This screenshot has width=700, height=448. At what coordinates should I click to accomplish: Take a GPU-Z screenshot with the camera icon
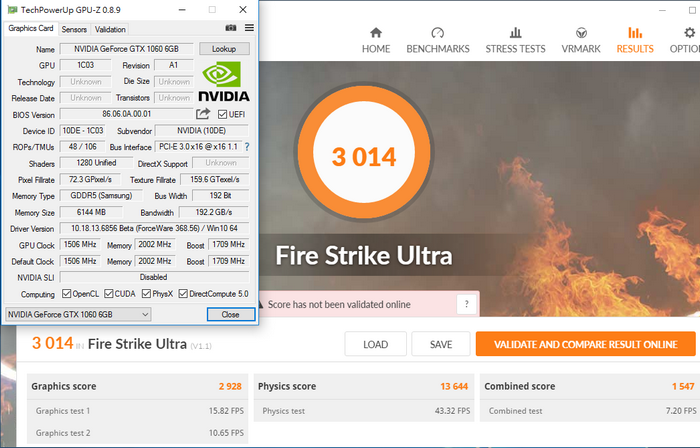(x=232, y=29)
